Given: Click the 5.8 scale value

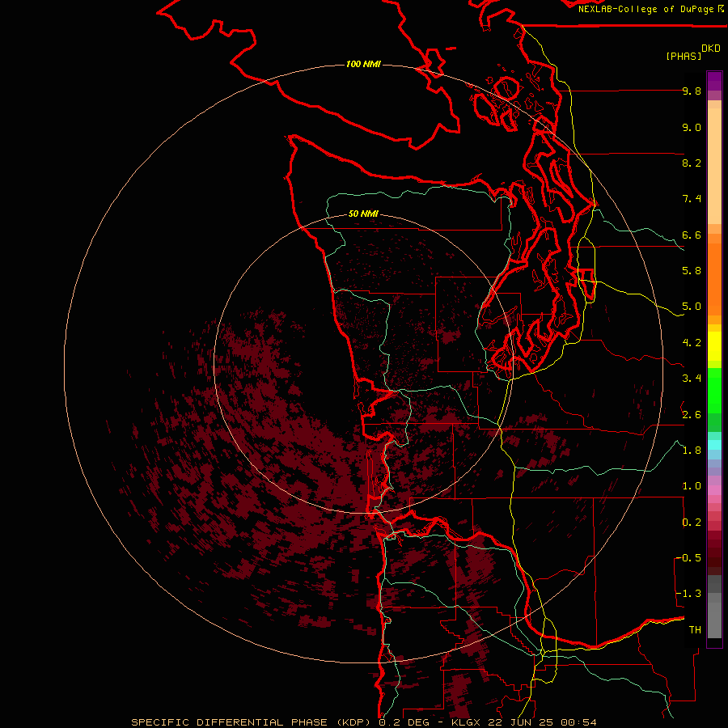Looking at the screenshot, I should tap(692, 271).
